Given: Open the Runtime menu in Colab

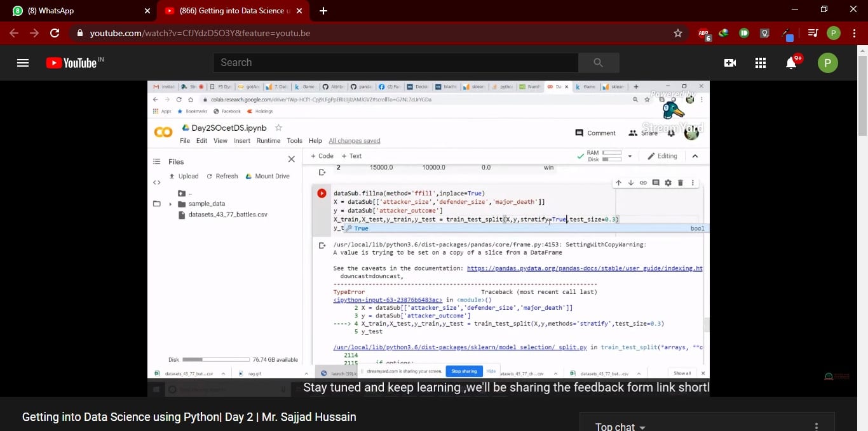Looking at the screenshot, I should [268, 140].
